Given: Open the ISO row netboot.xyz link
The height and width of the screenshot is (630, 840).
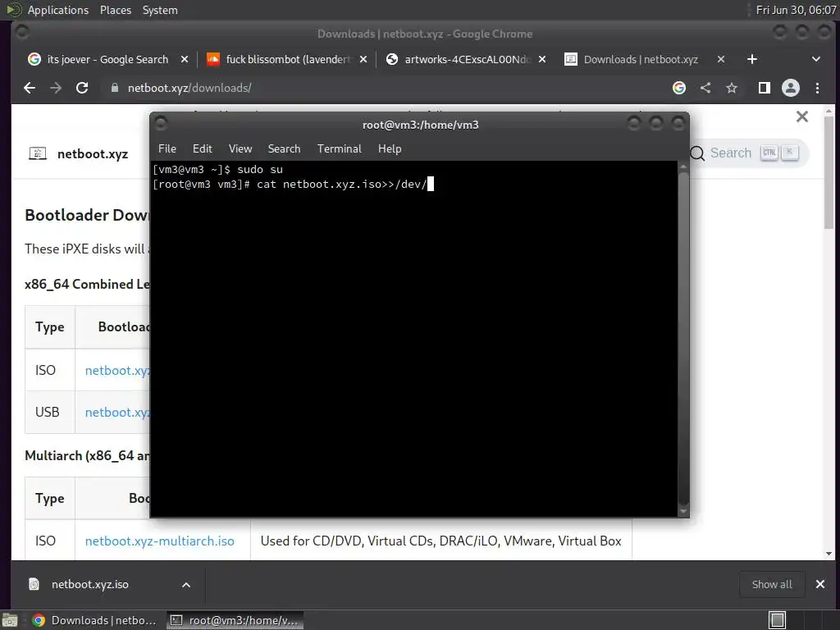Looking at the screenshot, I should coord(117,370).
